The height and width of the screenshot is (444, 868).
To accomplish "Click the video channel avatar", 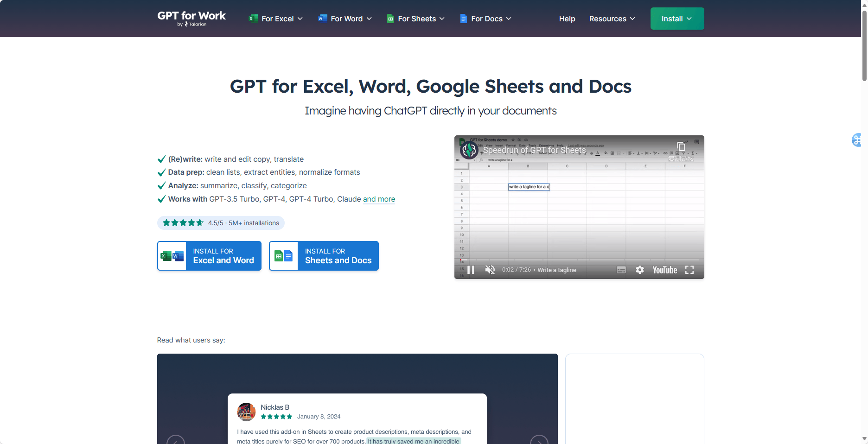I will [469, 150].
